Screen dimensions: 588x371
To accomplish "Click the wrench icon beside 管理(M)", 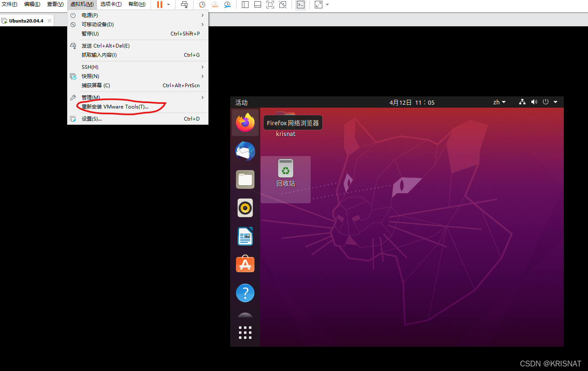I will 73,97.
